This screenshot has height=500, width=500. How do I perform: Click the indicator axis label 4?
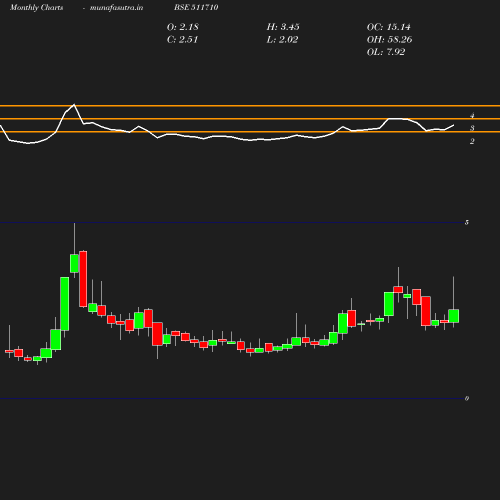pyautogui.click(x=472, y=116)
